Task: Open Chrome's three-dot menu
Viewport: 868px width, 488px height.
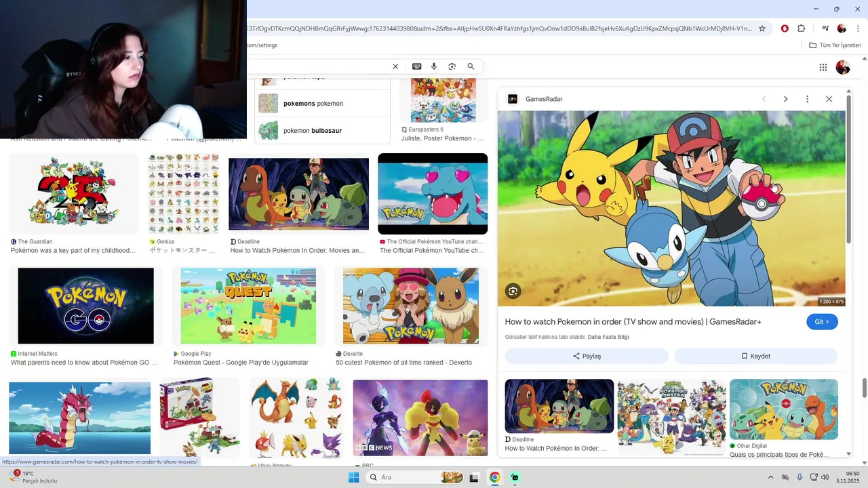Action: [858, 28]
